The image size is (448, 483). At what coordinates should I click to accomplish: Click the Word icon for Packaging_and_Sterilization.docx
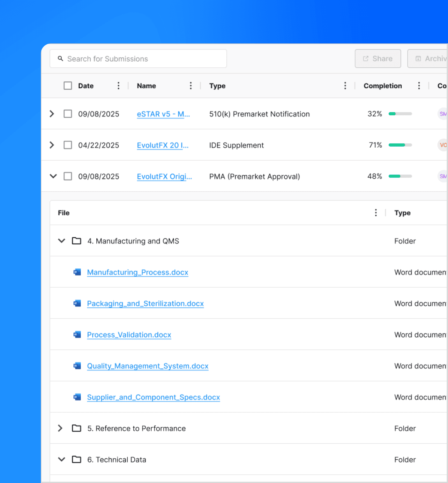point(77,303)
